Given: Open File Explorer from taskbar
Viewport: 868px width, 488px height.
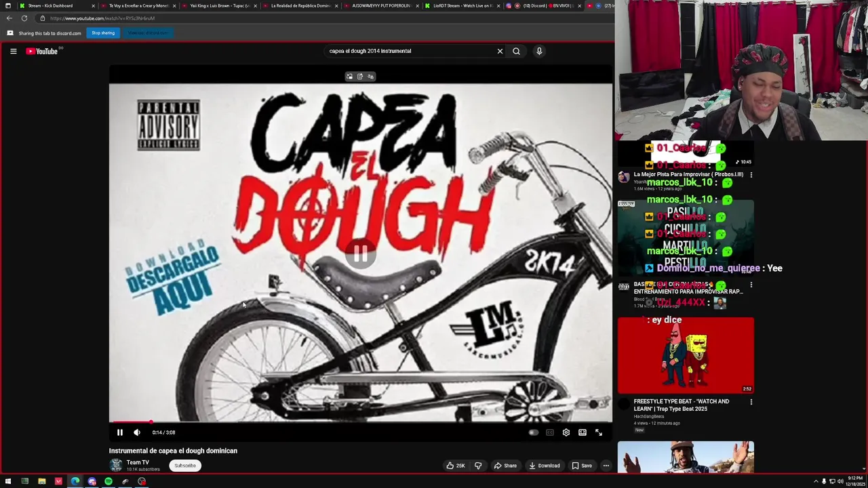Looking at the screenshot, I should click(x=41, y=482).
